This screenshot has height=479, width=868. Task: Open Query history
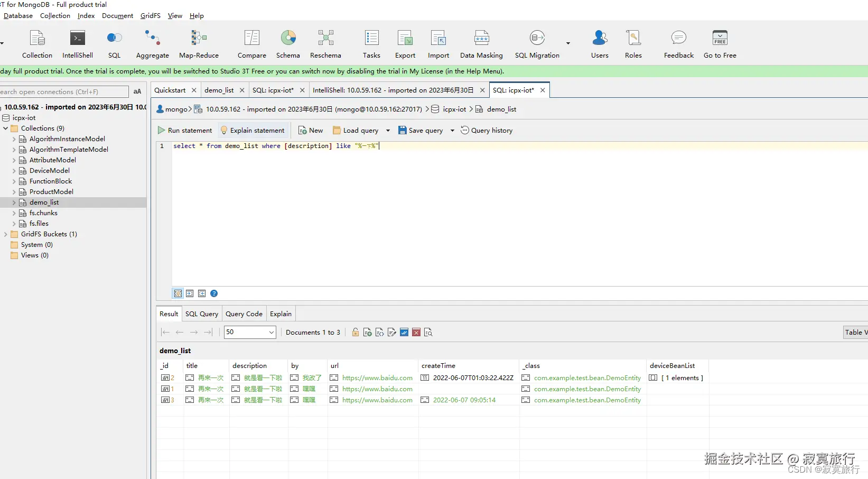(x=487, y=131)
